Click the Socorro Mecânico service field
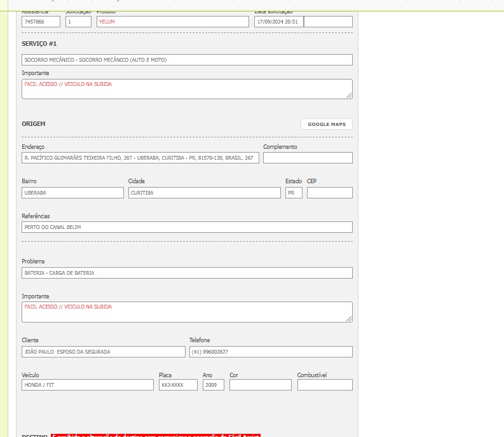Viewport: 504px width, 437px height. pos(187,60)
